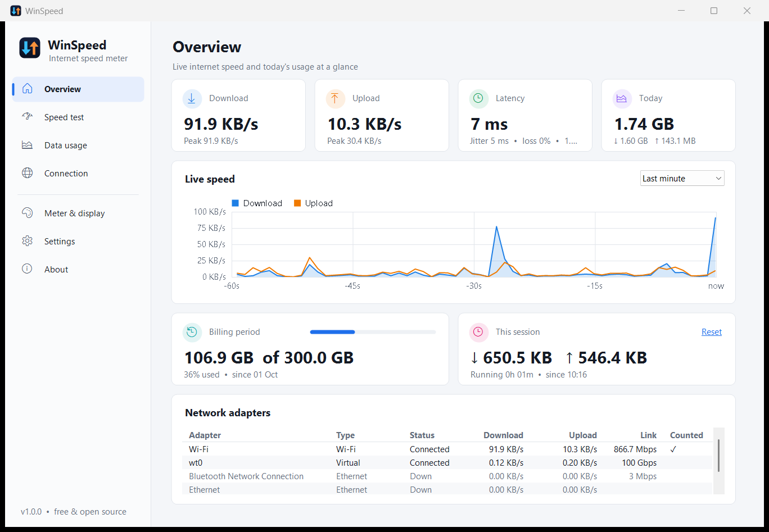Click the About info icon
The width and height of the screenshot is (769, 532).
tap(27, 269)
